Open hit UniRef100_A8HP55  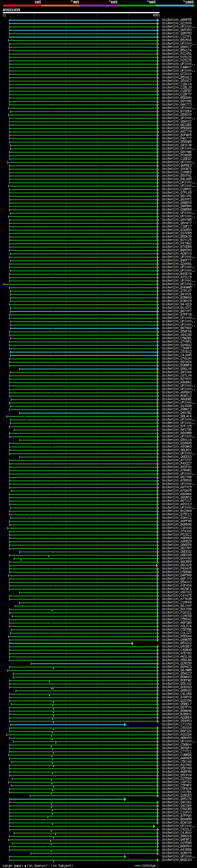(177, 20)
